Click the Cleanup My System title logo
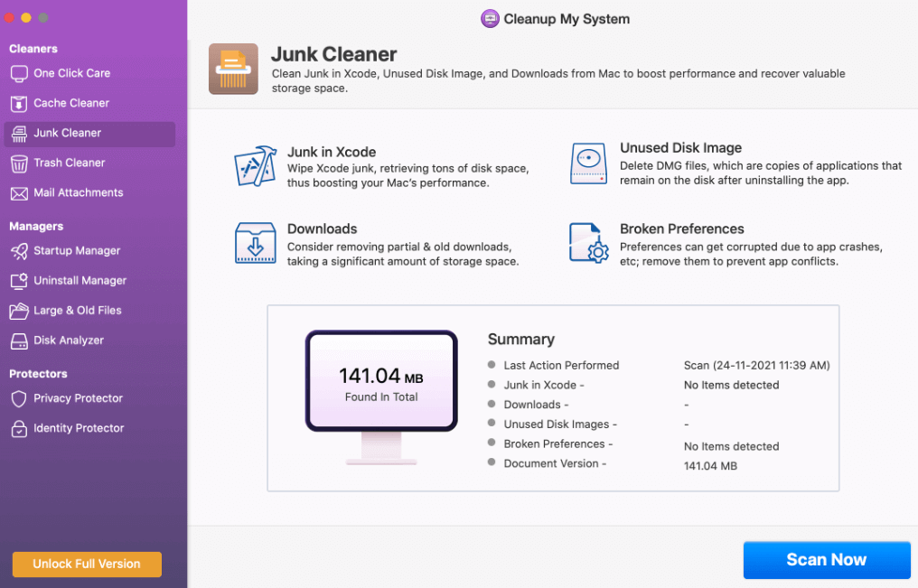The image size is (918, 588). pos(490,19)
